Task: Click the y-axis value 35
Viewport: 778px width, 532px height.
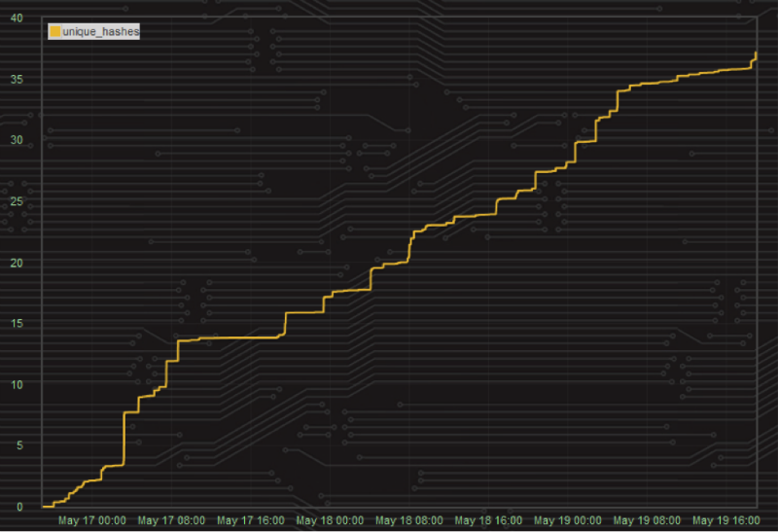Action: [17, 80]
